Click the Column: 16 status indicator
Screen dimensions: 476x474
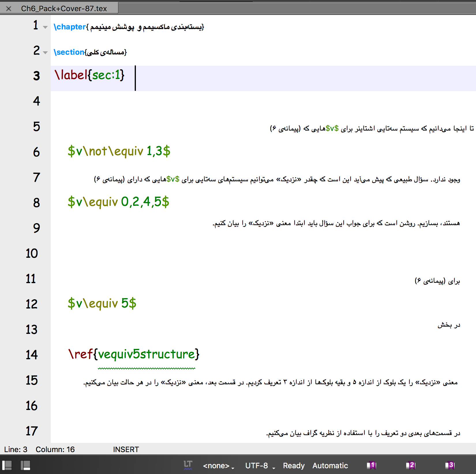pos(55,449)
